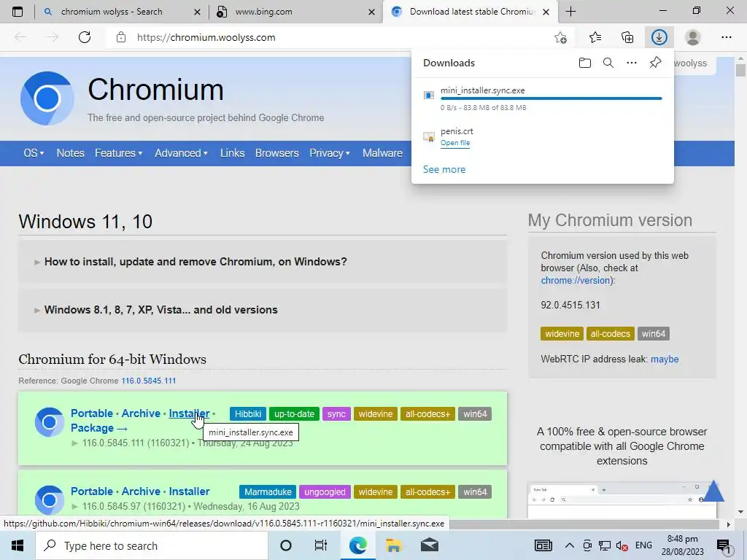Toggle the Downloads toolbar button

(x=659, y=37)
